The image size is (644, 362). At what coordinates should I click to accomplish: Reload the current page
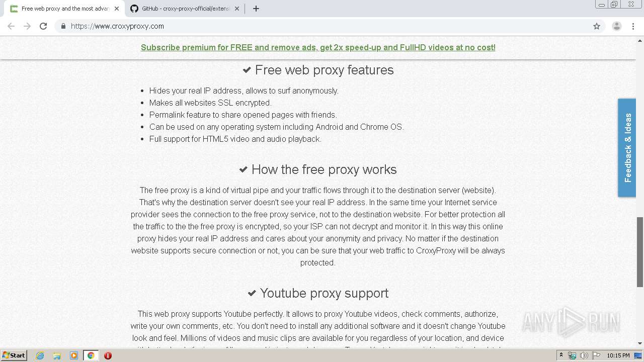pyautogui.click(x=43, y=26)
